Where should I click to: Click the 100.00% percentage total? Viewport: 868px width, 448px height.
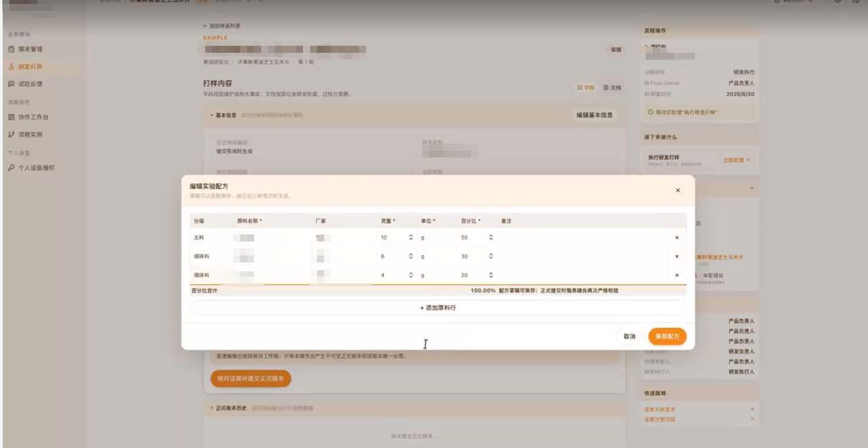483,290
